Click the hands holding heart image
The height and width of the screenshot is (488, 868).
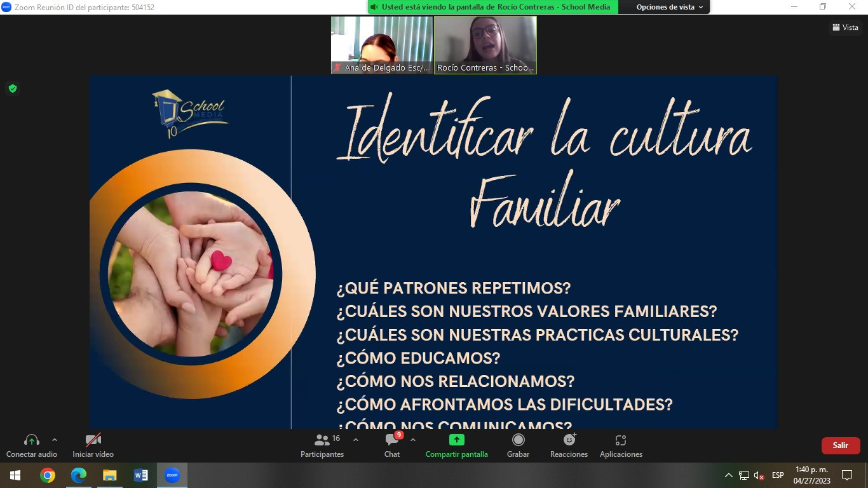[191, 274]
